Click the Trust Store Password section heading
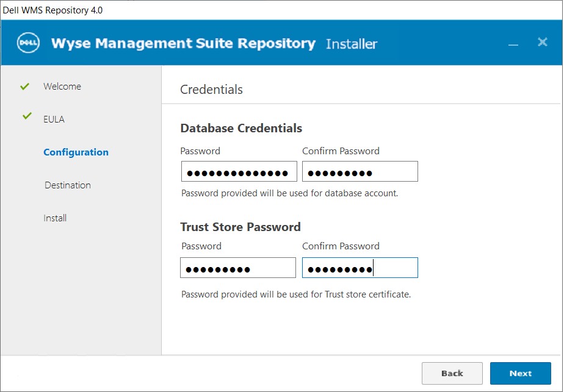564x392 pixels. tap(240, 227)
